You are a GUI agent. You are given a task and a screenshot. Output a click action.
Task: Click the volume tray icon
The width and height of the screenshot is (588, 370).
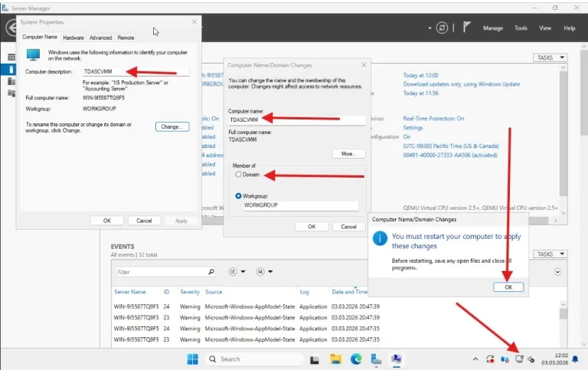[x=531, y=359]
